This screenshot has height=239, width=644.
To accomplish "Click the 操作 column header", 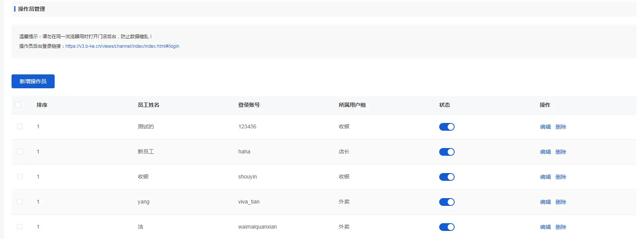I will 545,105.
